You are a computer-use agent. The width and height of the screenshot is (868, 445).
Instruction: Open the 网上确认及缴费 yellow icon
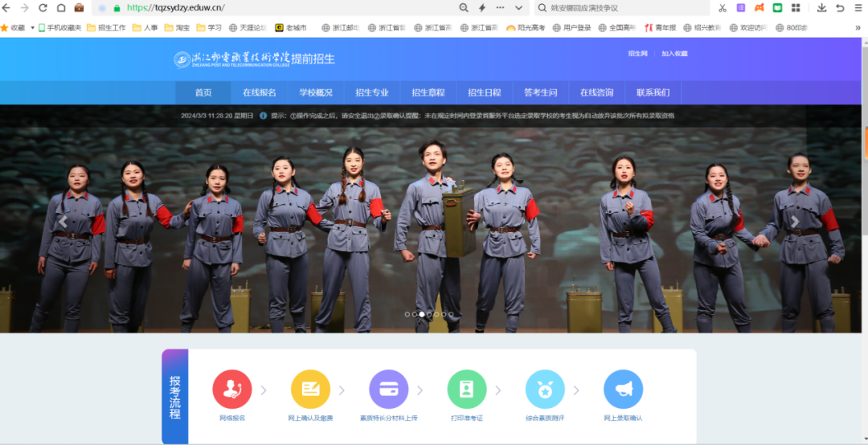(310, 390)
